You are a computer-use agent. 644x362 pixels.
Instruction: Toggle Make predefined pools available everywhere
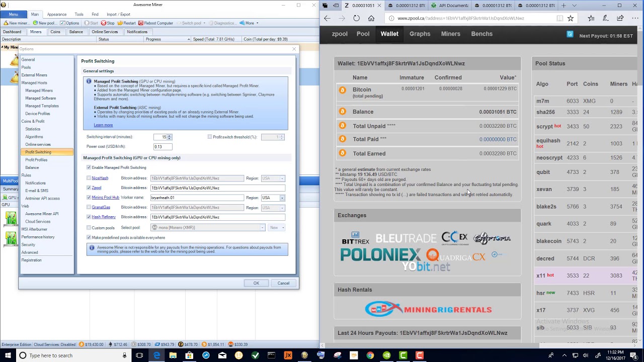tap(89, 237)
